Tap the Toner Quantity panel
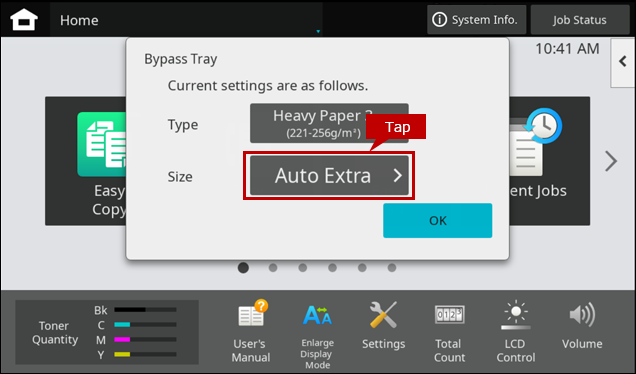 pyautogui.click(x=107, y=332)
